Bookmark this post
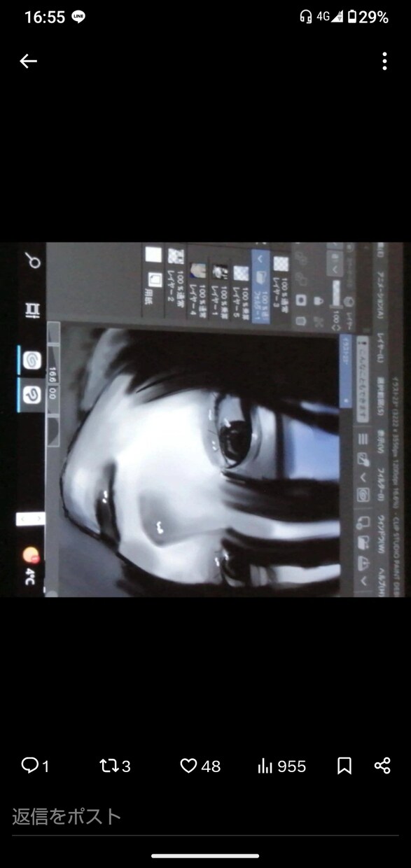Image resolution: width=411 pixels, height=868 pixels. 344,766
